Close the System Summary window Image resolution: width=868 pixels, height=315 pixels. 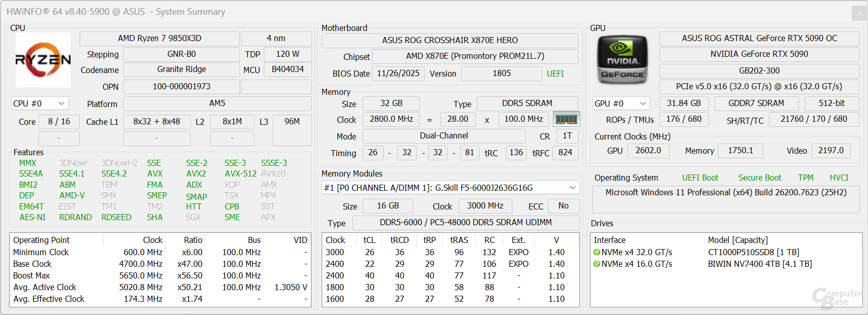pyautogui.click(x=859, y=13)
